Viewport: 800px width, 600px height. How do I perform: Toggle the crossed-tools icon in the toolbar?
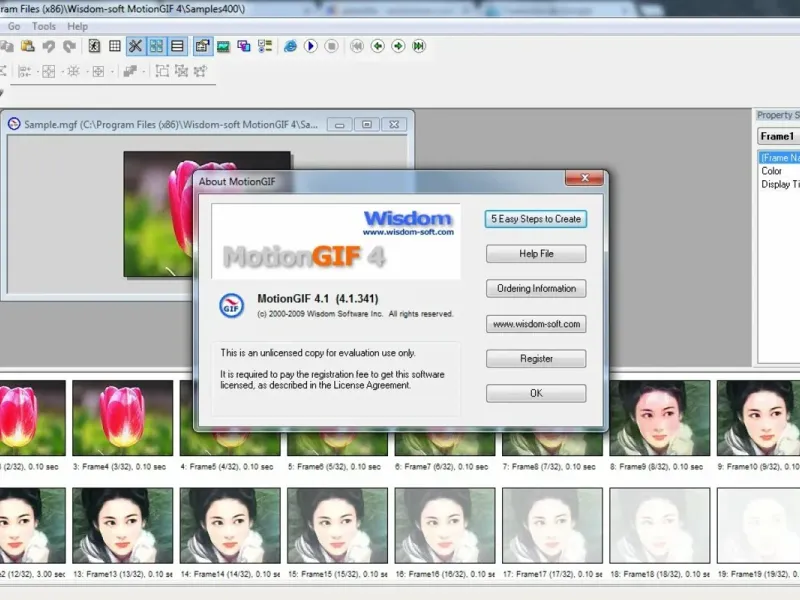[135, 46]
